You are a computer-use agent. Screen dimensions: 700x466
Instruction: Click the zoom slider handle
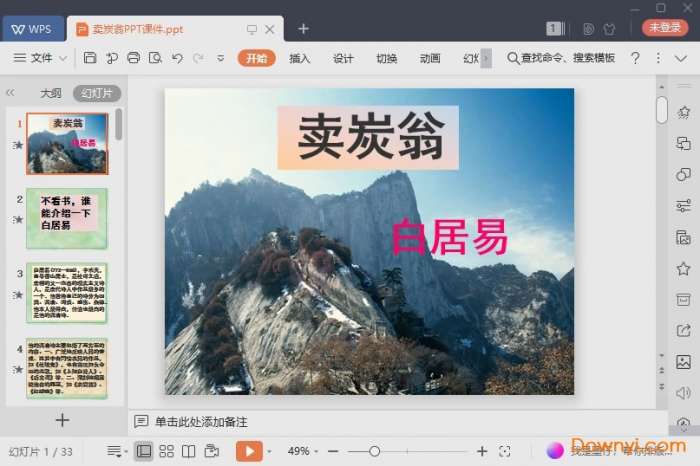[375, 452]
